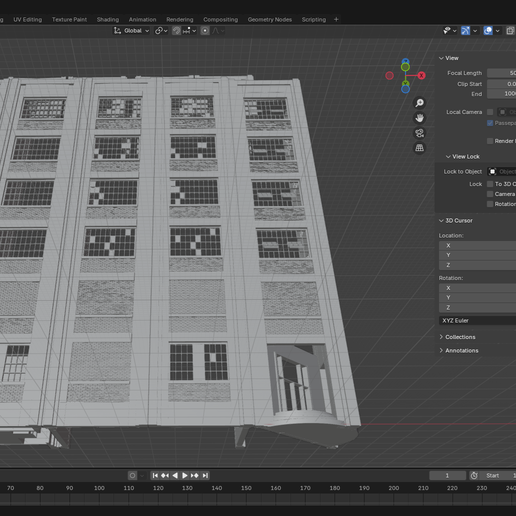This screenshot has height=516, width=516.
Task: Toggle proportional editing icon
Action: 205,31
